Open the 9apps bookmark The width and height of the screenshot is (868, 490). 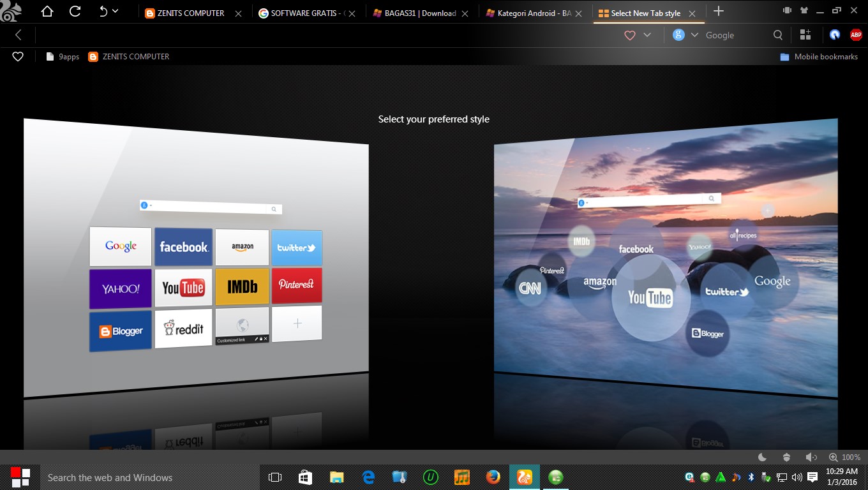63,57
